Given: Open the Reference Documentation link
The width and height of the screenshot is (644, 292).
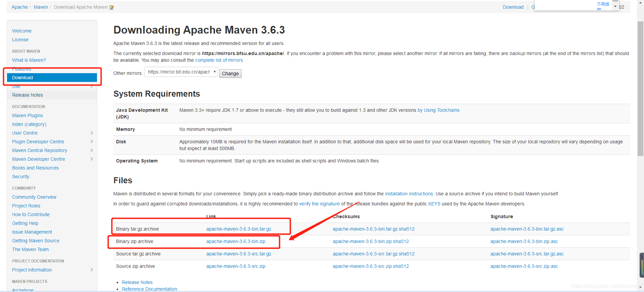Looking at the screenshot, I should point(149,289).
